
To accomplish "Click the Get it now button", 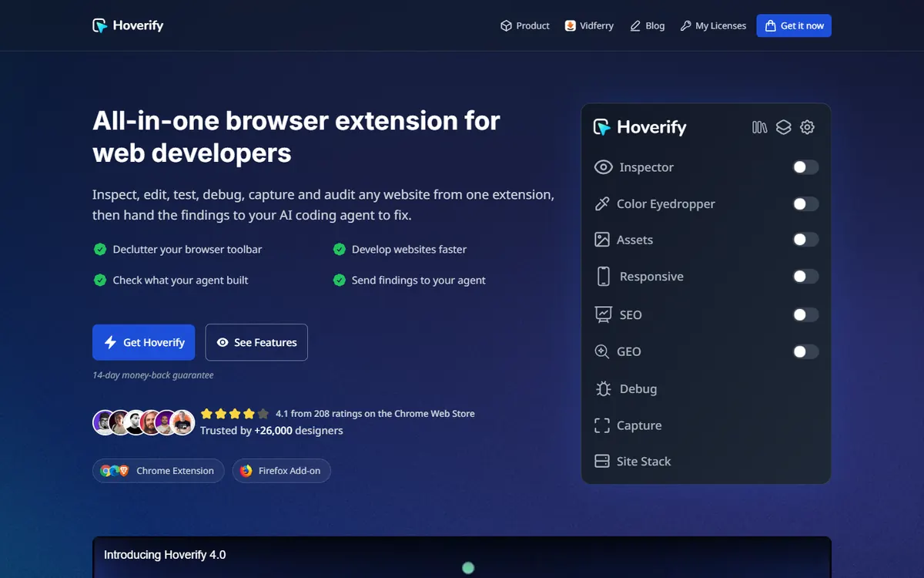I will point(794,25).
